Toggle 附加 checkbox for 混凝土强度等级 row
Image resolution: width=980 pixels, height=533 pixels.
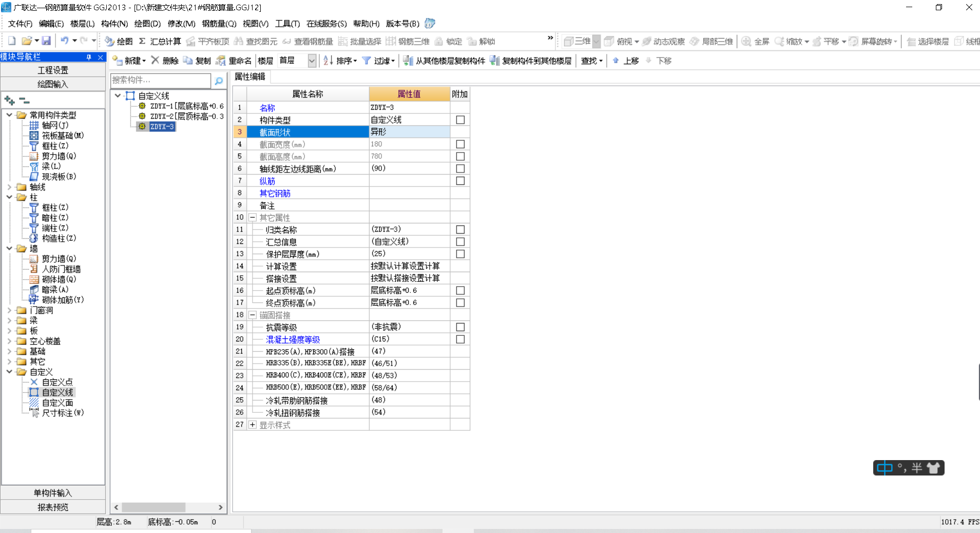pos(460,339)
